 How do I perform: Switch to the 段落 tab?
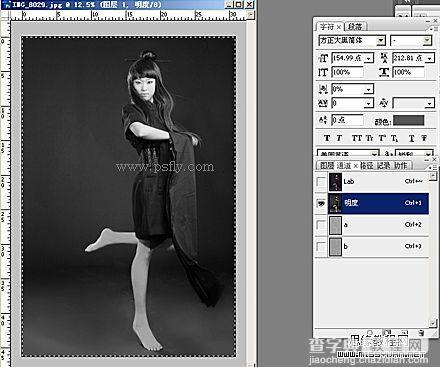click(355, 27)
